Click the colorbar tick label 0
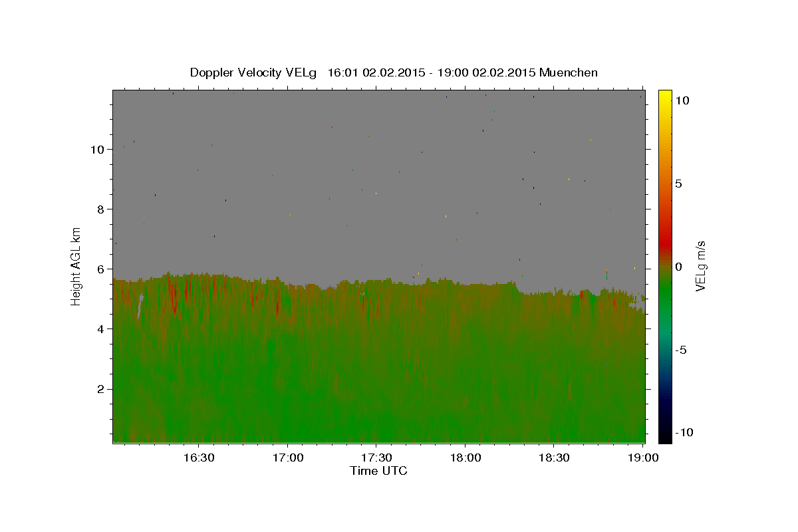Screen dimensions: 798x532 (679, 267)
